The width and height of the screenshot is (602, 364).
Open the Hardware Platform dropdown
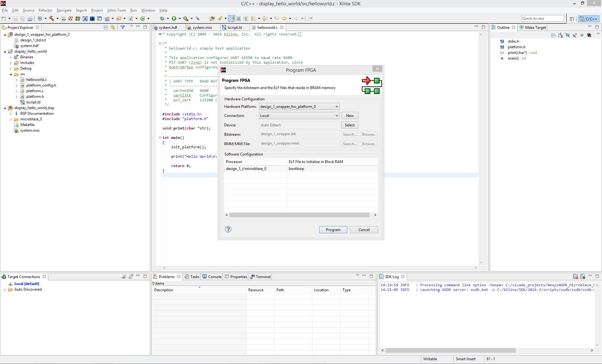[x=299, y=107]
